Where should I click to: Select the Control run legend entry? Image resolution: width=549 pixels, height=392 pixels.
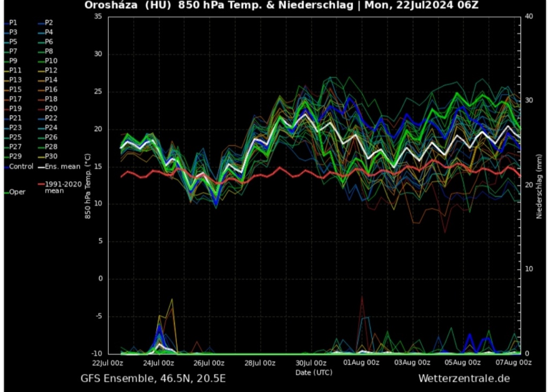pyautogui.click(x=20, y=167)
